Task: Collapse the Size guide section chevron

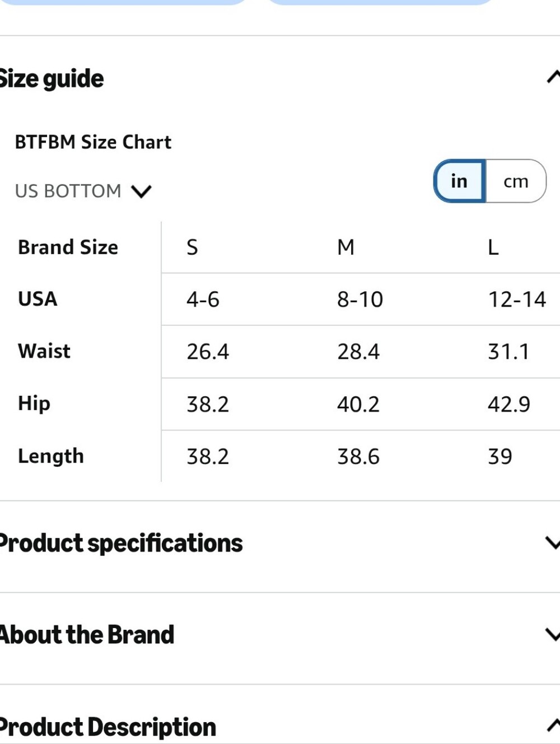Action: 553,77
